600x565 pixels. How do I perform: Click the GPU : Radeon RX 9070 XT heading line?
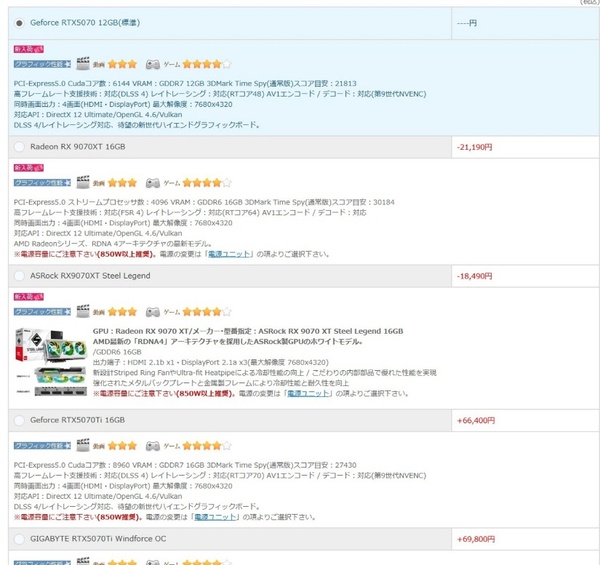click(248, 331)
